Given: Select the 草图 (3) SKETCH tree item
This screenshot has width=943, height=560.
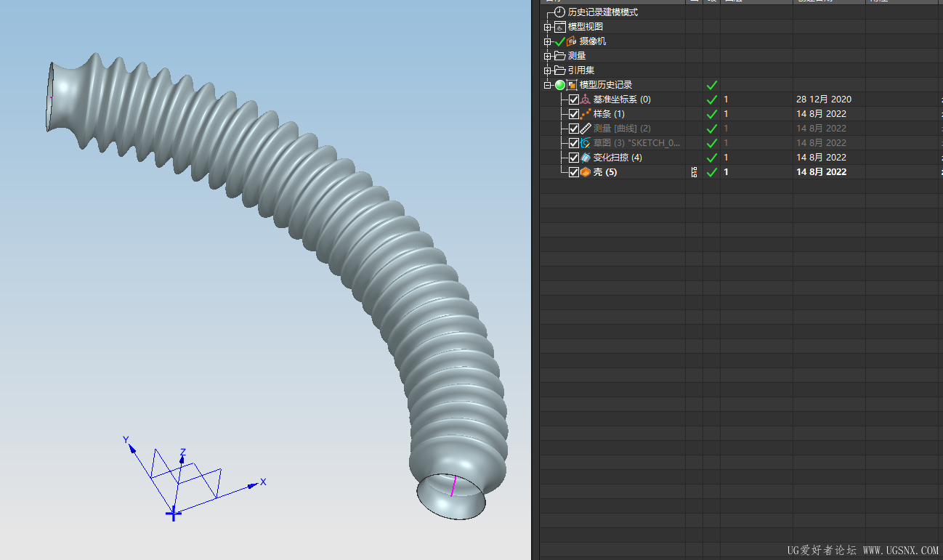Looking at the screenshot, I should [636, 143].
